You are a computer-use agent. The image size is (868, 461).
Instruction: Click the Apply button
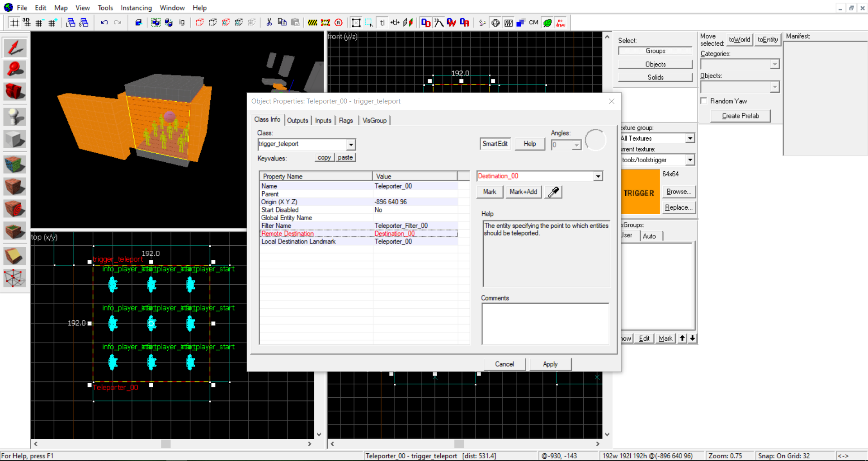tap(550, 364)
